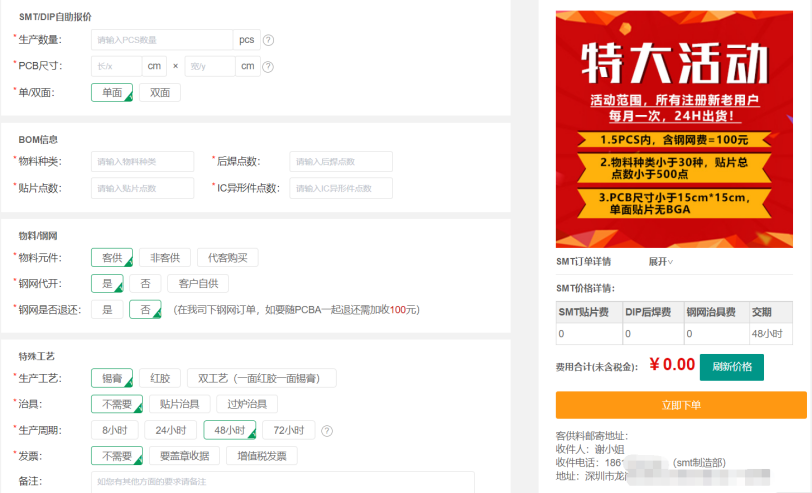Click the 物料种类 input box
This screenshot has width=812, height=493.
click(142, 161)
